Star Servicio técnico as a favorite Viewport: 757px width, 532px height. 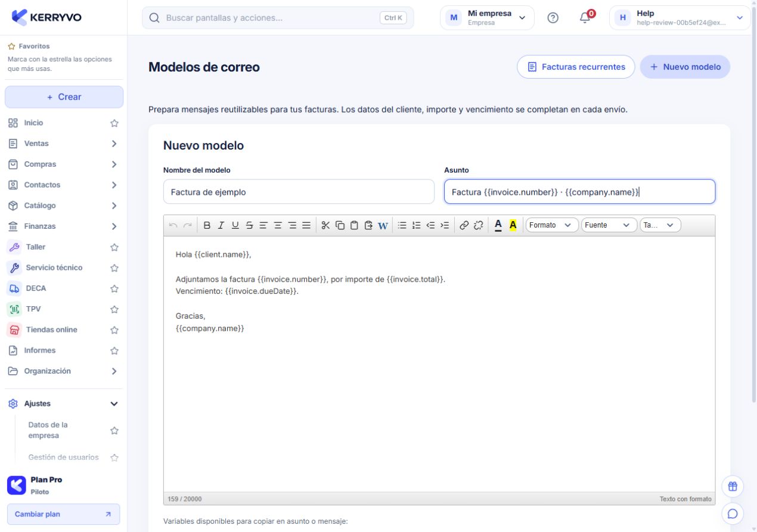(x=114, y=268)
